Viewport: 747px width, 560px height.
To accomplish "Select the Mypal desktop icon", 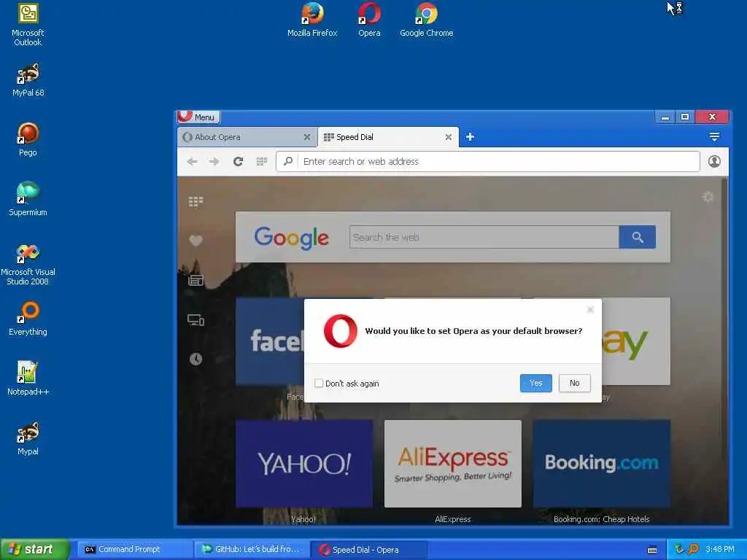I will 28,438.
